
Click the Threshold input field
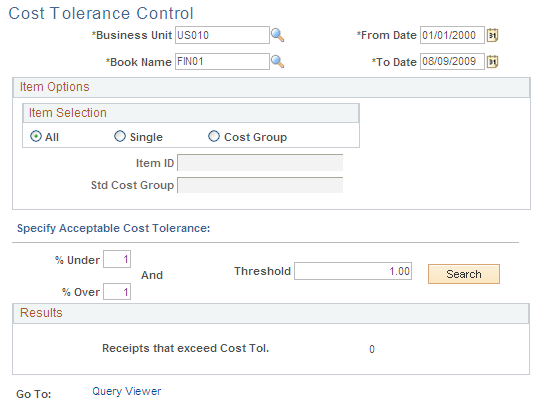(353, 271)
